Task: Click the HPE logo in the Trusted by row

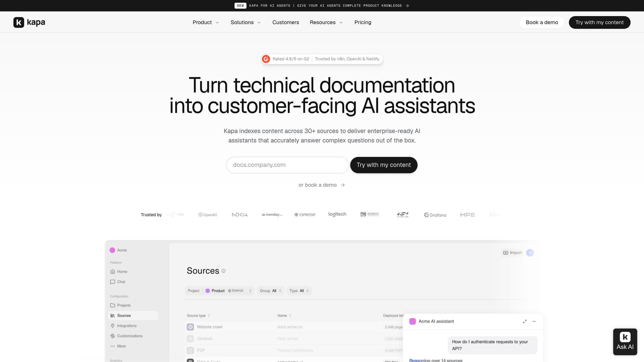Action: (468, 215)
